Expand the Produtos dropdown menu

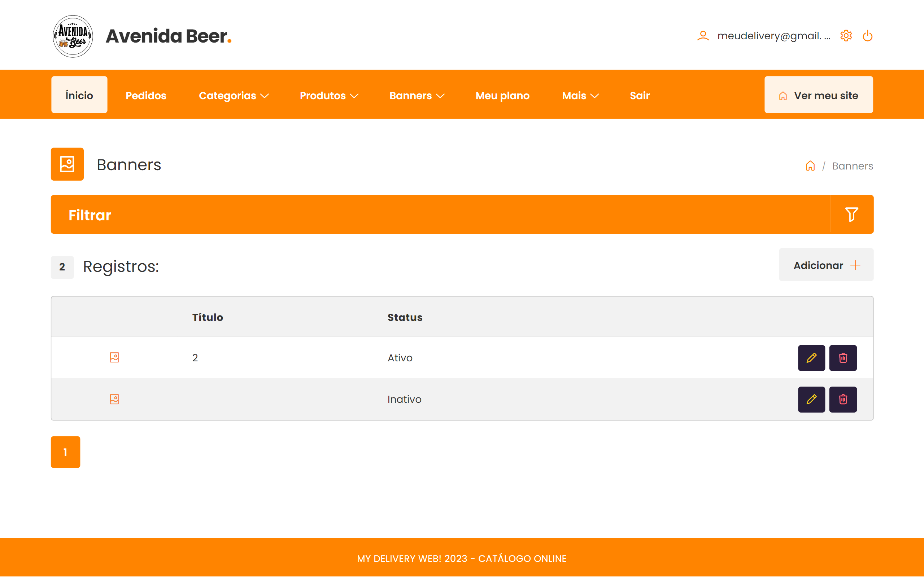point(329,96)
